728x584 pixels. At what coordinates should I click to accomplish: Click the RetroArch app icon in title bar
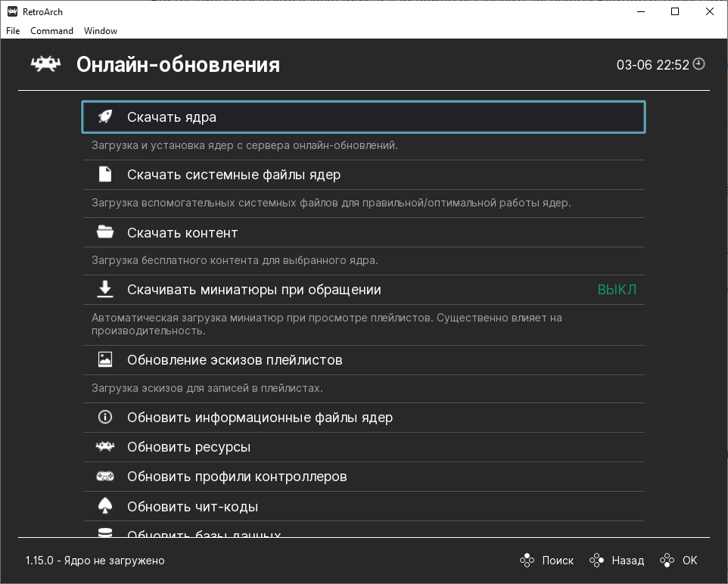point(13,11)
